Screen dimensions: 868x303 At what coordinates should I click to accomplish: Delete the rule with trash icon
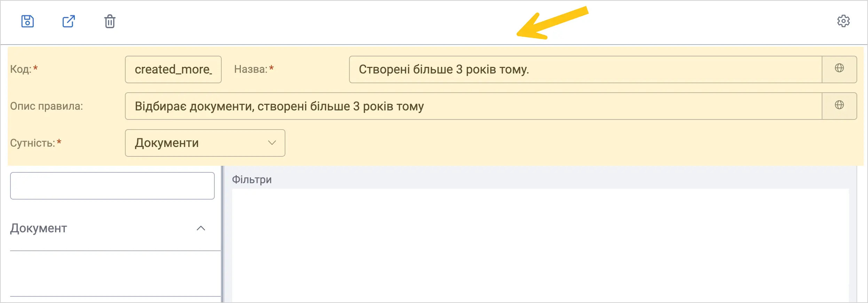[x=110, y=21]
